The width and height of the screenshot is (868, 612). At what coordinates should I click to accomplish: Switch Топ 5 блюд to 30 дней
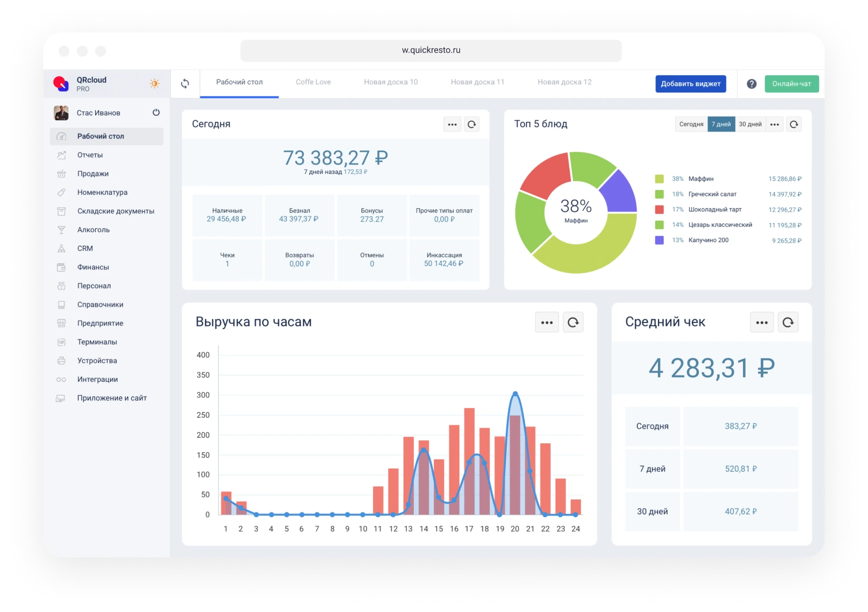pos(750,124)
